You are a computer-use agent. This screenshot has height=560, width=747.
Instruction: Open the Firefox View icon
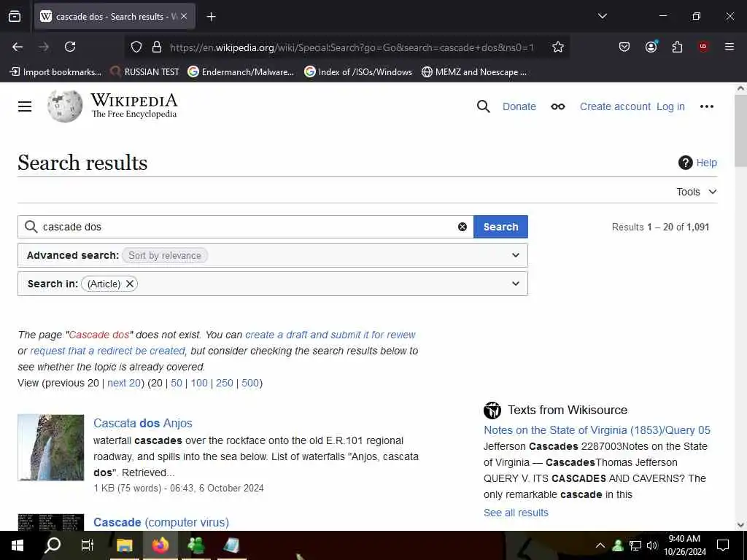15,17
